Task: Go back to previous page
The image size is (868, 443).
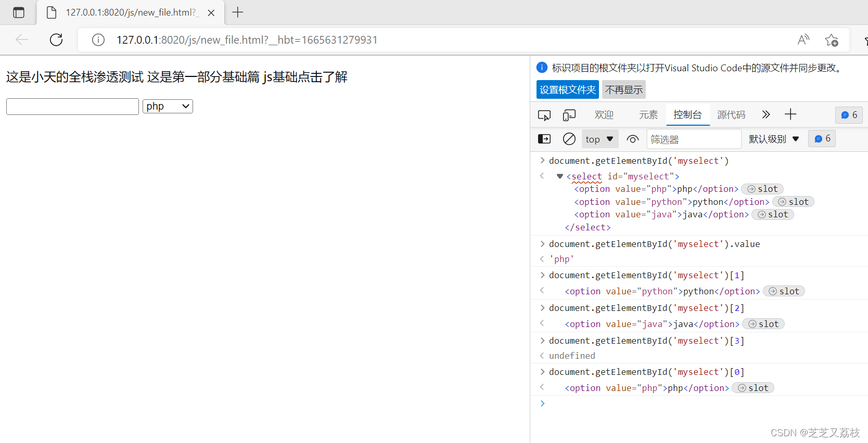Action: pos(22,40)
